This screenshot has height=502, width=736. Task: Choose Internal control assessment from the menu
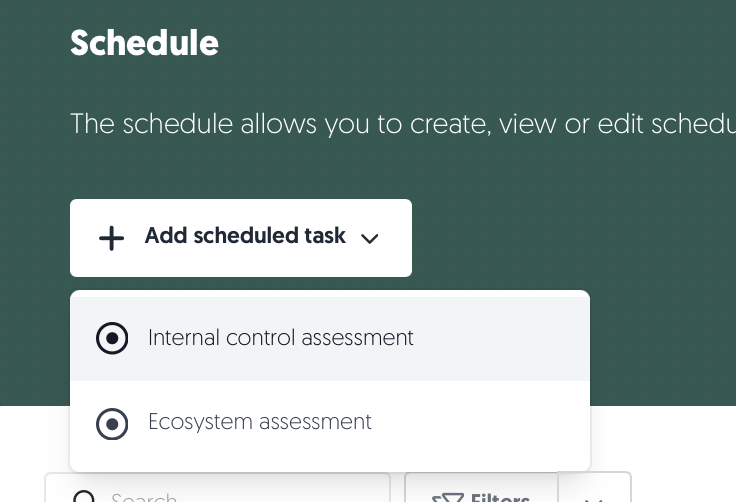tap(330, 339)
